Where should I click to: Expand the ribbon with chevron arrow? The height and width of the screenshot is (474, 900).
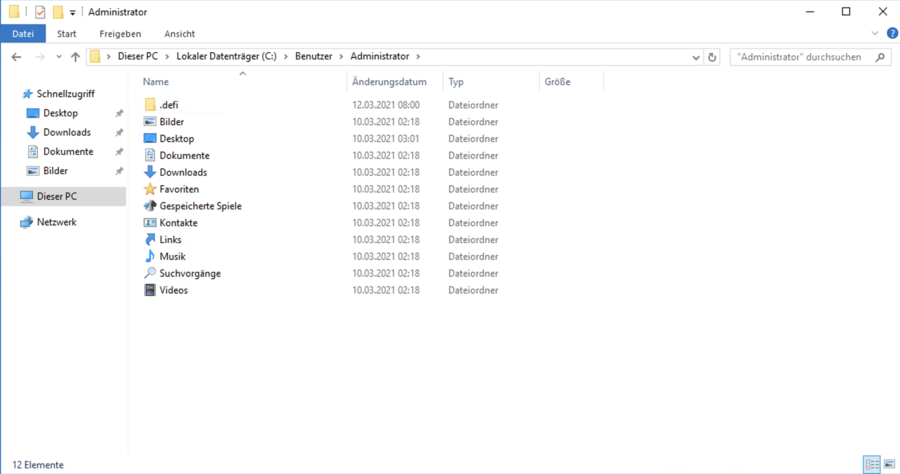[x=876, y=33]
